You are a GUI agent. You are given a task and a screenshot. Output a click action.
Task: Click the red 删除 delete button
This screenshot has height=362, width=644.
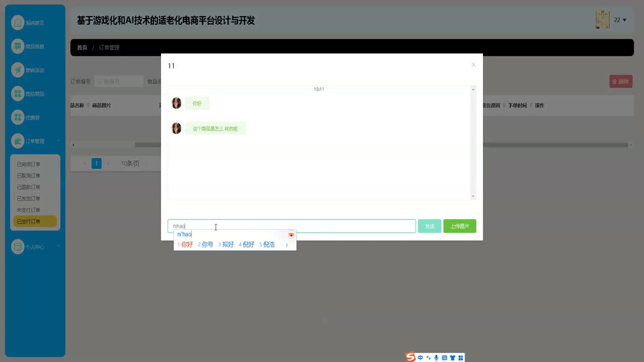coord(621,81)
